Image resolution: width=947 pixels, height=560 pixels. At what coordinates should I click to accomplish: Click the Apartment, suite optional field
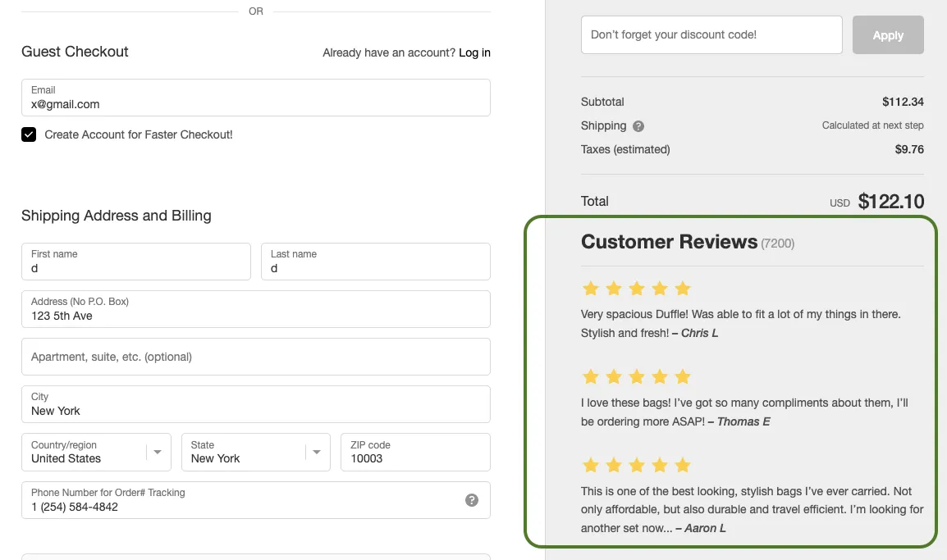coord(255,357)
